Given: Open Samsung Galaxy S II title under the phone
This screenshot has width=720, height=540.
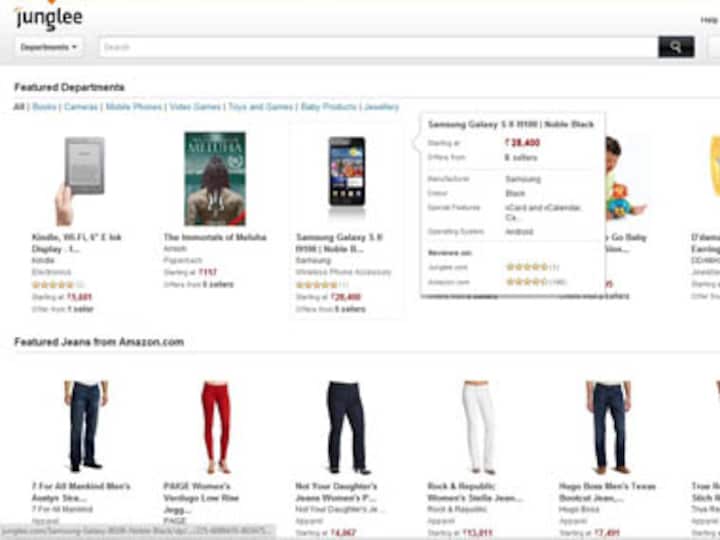Looking at the screenshot, I should pos(339,243).
